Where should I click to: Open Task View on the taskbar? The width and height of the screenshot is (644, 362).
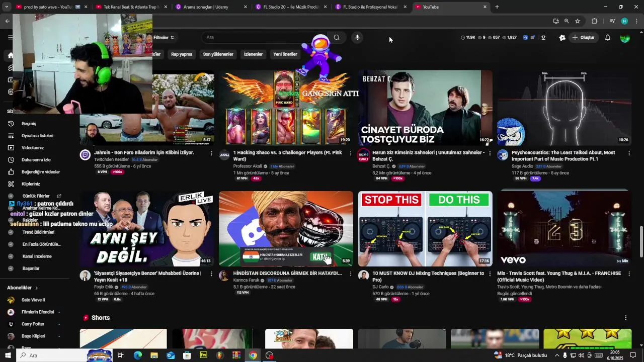pos(121,355)
